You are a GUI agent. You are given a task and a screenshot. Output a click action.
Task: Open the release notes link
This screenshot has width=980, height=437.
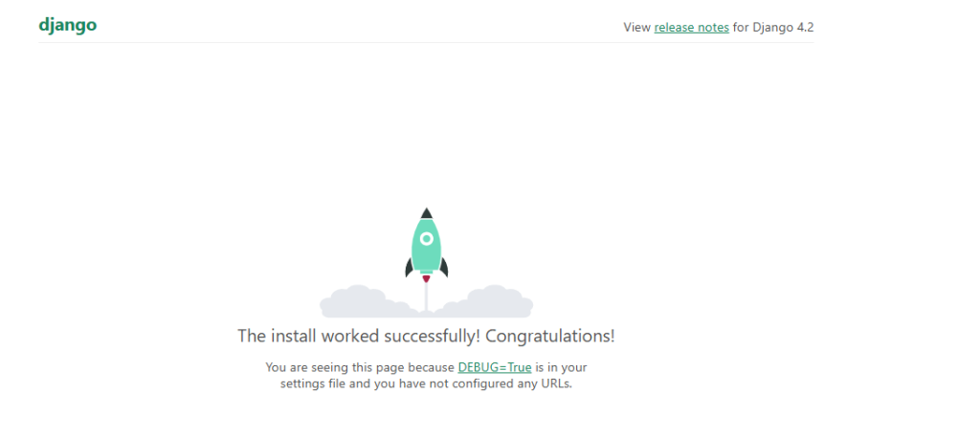coord(691,27)
